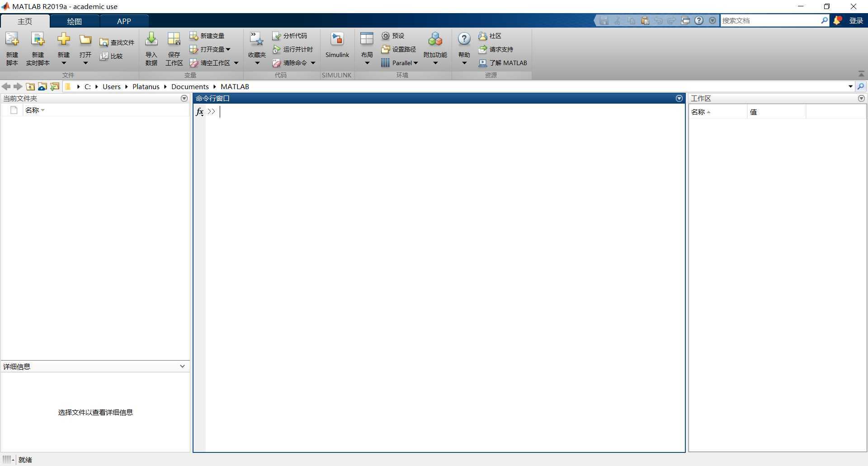The width and height of the screenshot is (868, 466).
Task: Click the Sign In (登录) button
Action: point(856,20)
